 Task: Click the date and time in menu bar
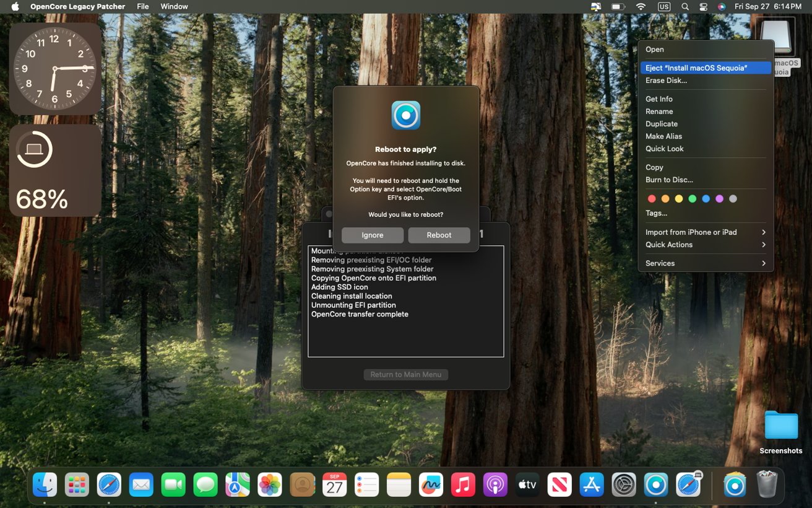[x=768, y=6]
